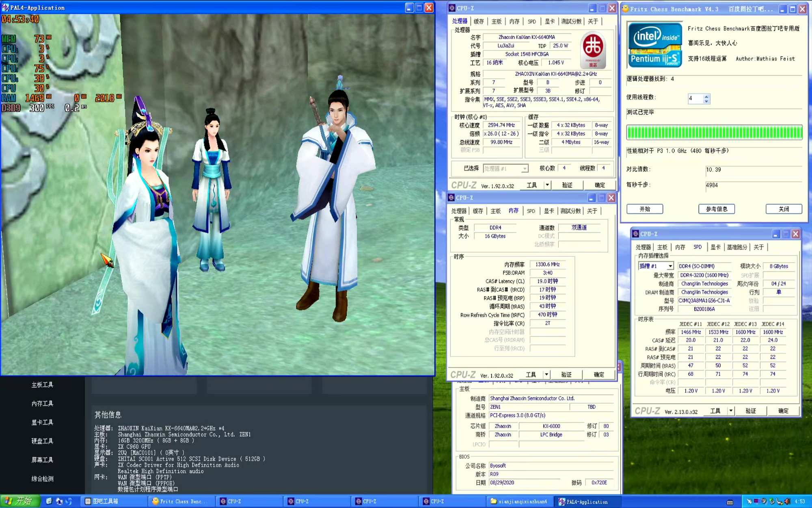The width and height of the screenshot is (812, 508).
Task: Open 缓存 tab in top CPU-Z processor window
Action: [479, 21]
